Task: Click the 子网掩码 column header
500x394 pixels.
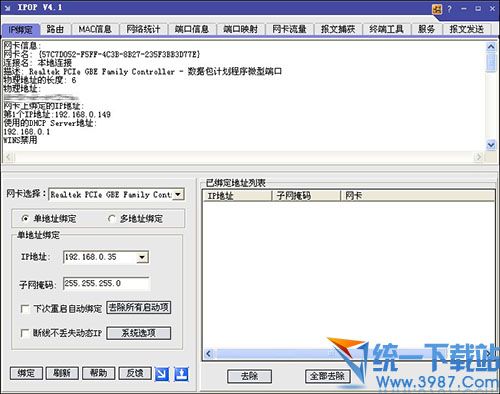Action: point(307,196)
